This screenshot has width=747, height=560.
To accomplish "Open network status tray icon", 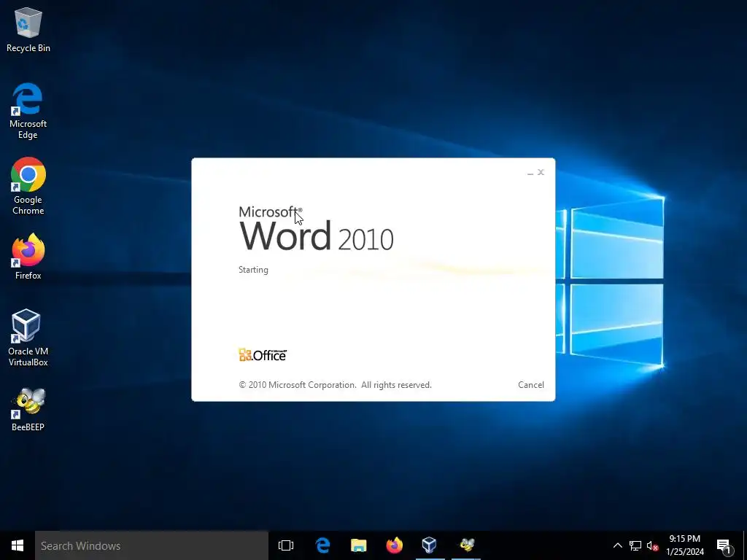I will pyautogui.click(x=635, y=545).
